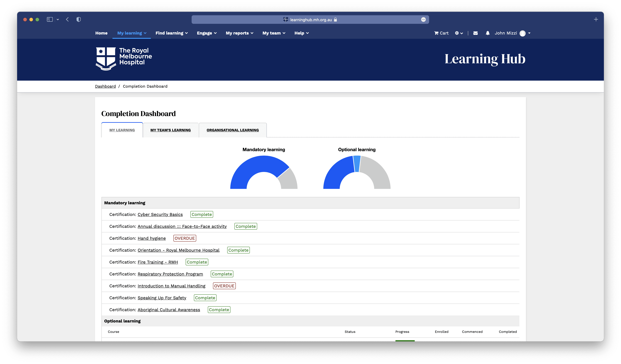Switch to MY TEAM'S LEARNING tab

171,130
